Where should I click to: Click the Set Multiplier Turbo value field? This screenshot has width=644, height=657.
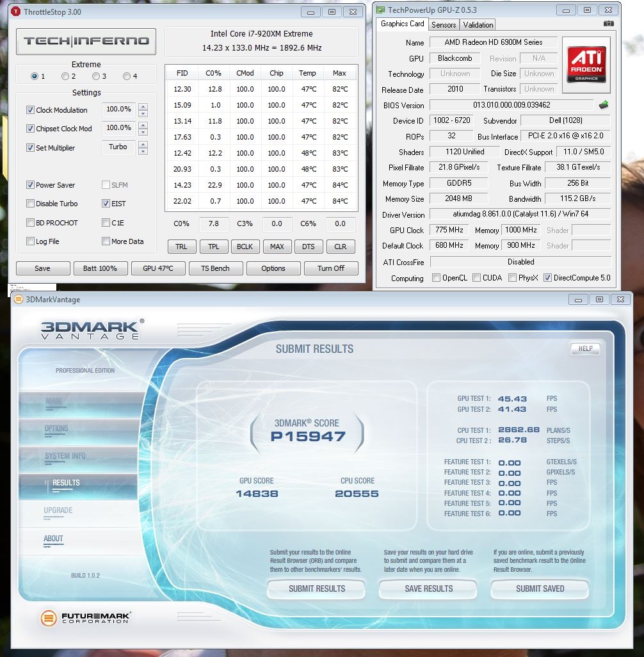(x=118, y=147)
